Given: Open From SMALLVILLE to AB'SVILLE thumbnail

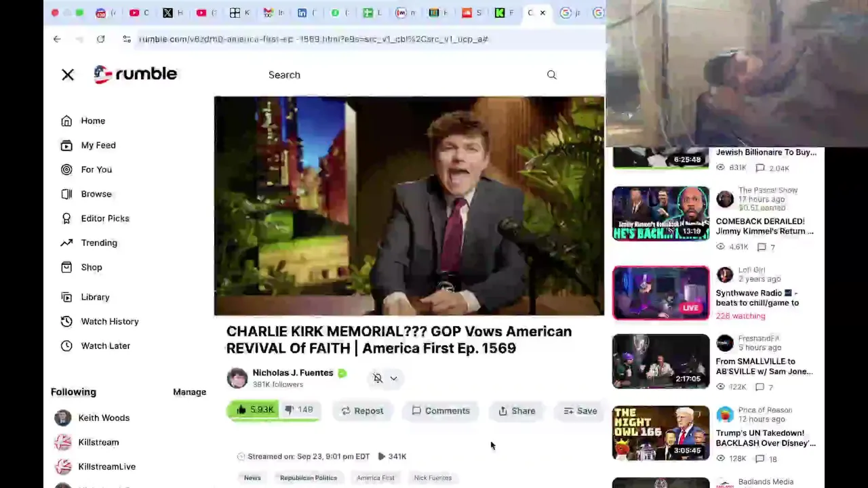Looking at the screenshot, I should click(x=661, y=361).
